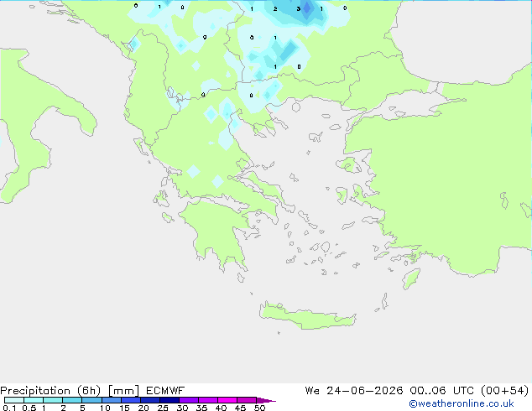The width and height of the screenshot is (532, 411).
Task: Click the above-50 arrow tip of the legend
Action: click(x=266, y=400)
